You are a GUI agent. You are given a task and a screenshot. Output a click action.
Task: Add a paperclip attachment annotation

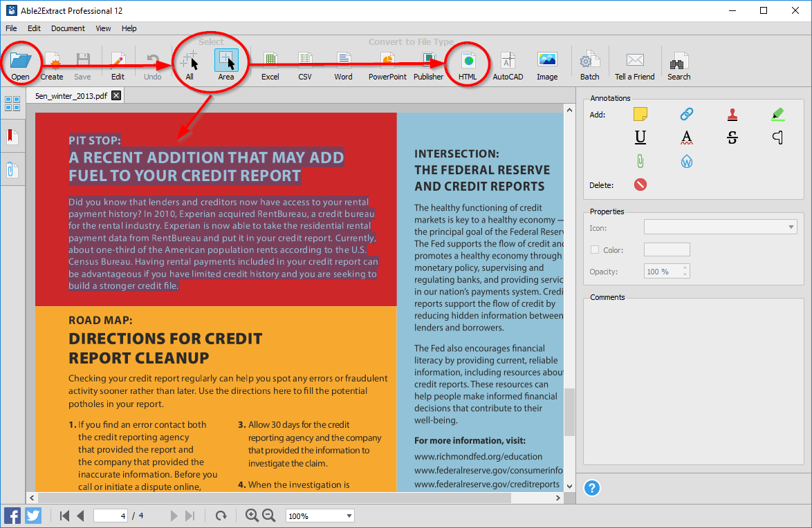tap(640, 162)
